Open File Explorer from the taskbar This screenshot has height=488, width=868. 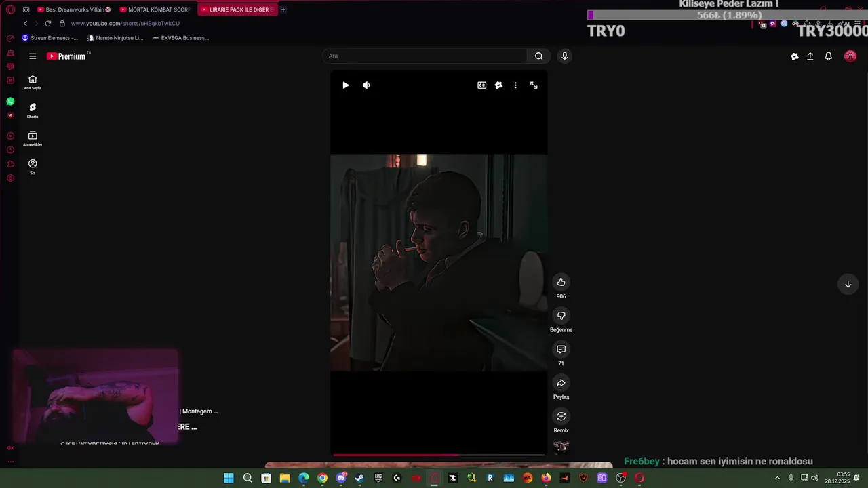point(285,478)
